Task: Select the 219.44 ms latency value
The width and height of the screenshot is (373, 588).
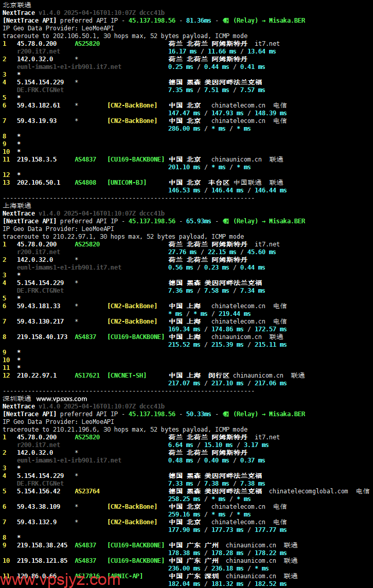Action: 235,314
